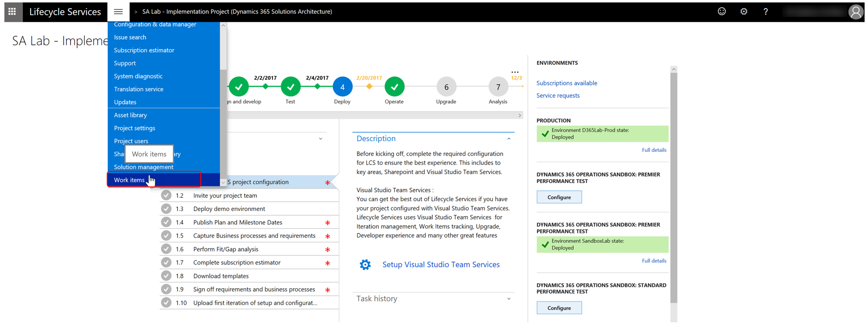Click the Operate phase checkmark circle
This screenshot has height=333, width=868.
coord(394,87)
